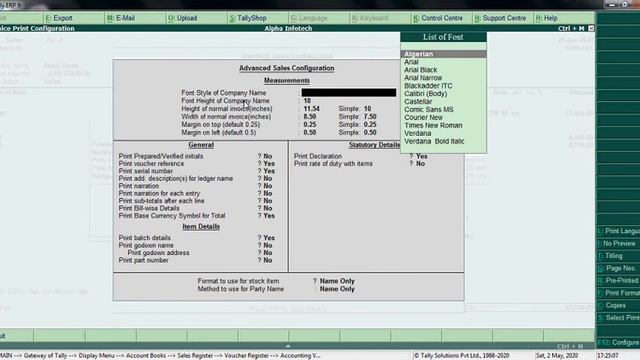Toggle Print narration option
The width and height of the screenshot is (640, 360).
point(268,186)
